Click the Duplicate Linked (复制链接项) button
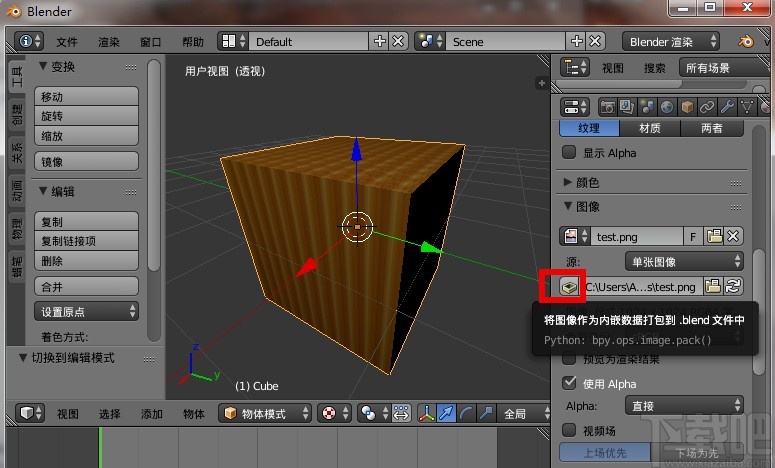The image size is (775, 468). point(86,241)
